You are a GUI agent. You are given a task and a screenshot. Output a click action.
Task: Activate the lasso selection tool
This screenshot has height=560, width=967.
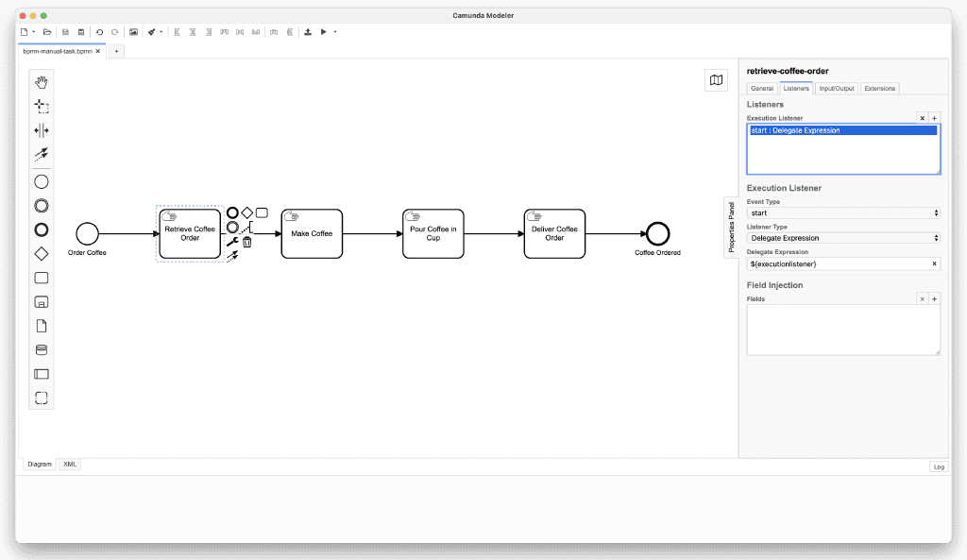click(42, 107)
